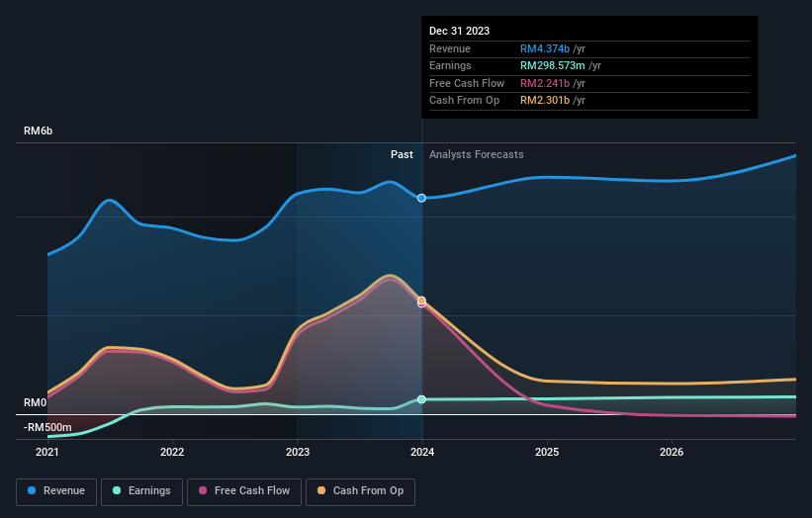Select the 2023 x-axis label
This screenshot has height=518, width=812.
pyautogui.click(x=298, y=452)
